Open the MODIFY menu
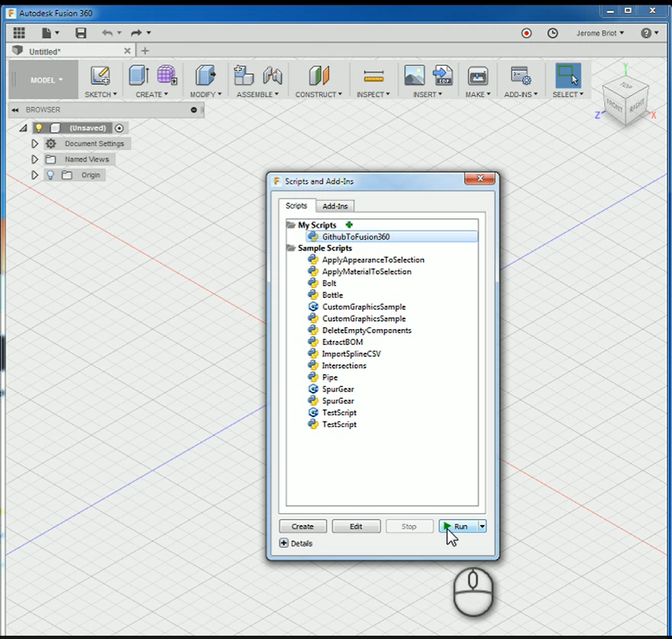The width and height of the screenshot is (672, 639). [206, 94]
